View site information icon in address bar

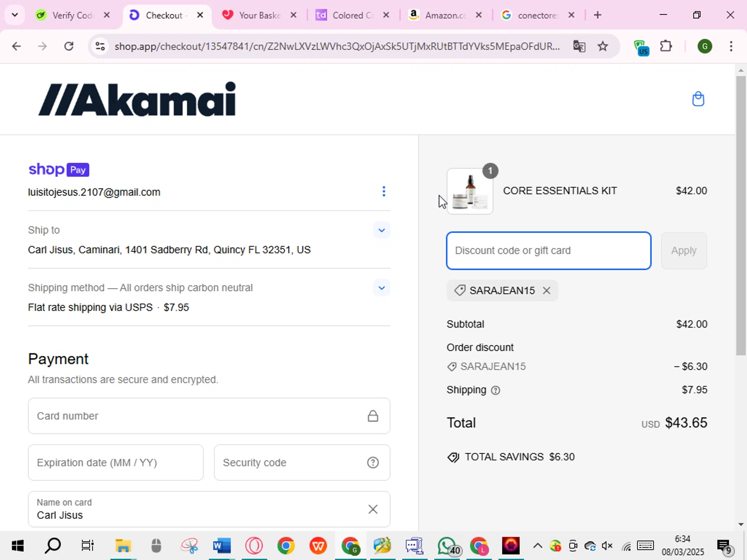pos(100,46)
